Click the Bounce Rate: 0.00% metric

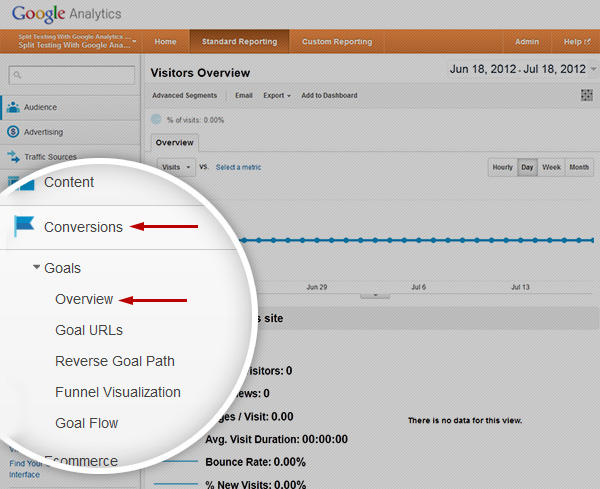pos(256,462)
